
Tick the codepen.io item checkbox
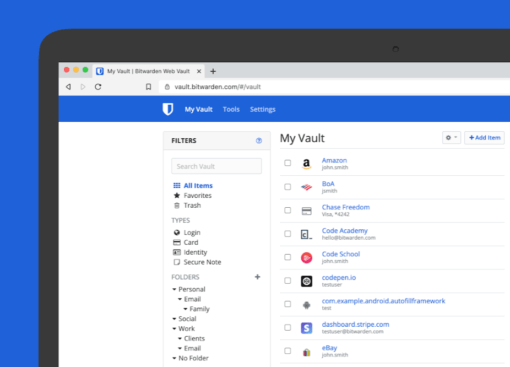pyautogui.click(x=287, y=281)
